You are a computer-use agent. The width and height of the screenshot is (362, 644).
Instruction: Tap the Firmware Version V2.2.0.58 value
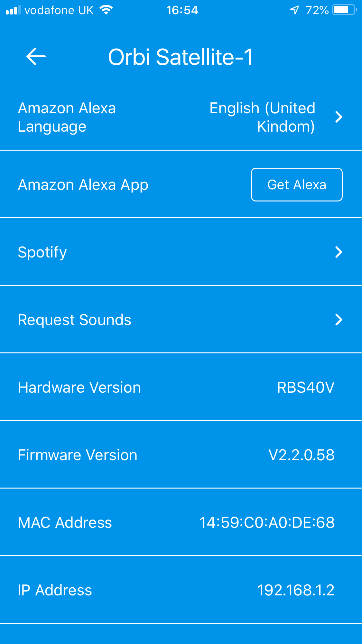(x=301, y=455)
